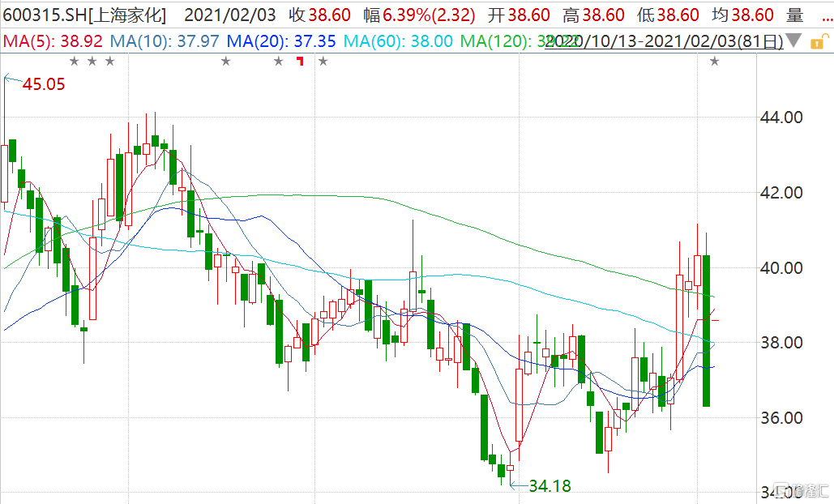Click the average price 均 38.60
This screenshot has width=834, height=504.
[x=743, y=15]
